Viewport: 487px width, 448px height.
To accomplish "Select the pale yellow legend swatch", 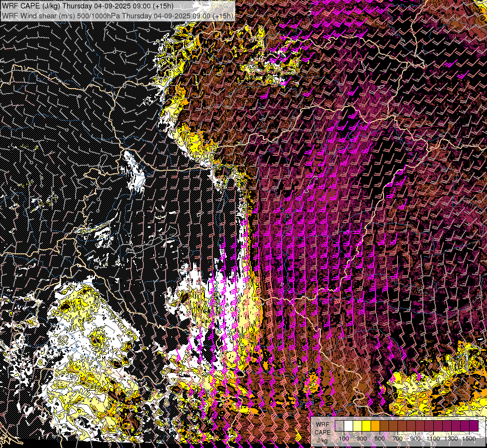I will point(358,426).
